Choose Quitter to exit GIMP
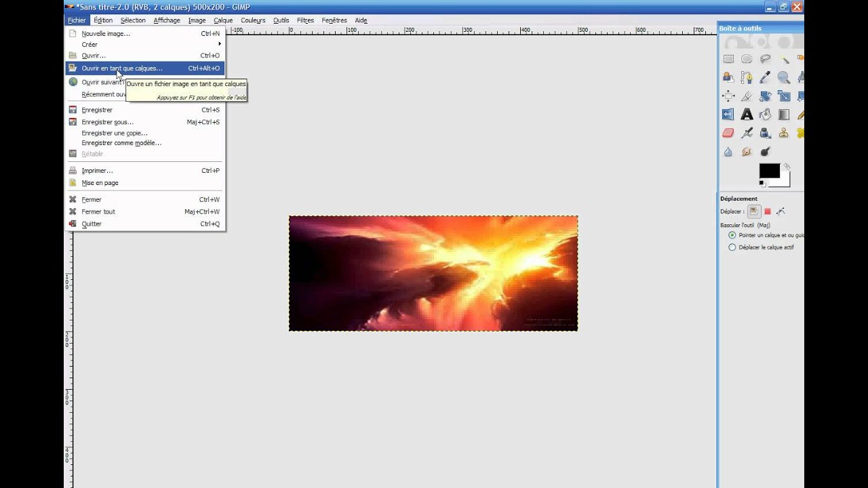868x488 pixels. click(145, 224)
